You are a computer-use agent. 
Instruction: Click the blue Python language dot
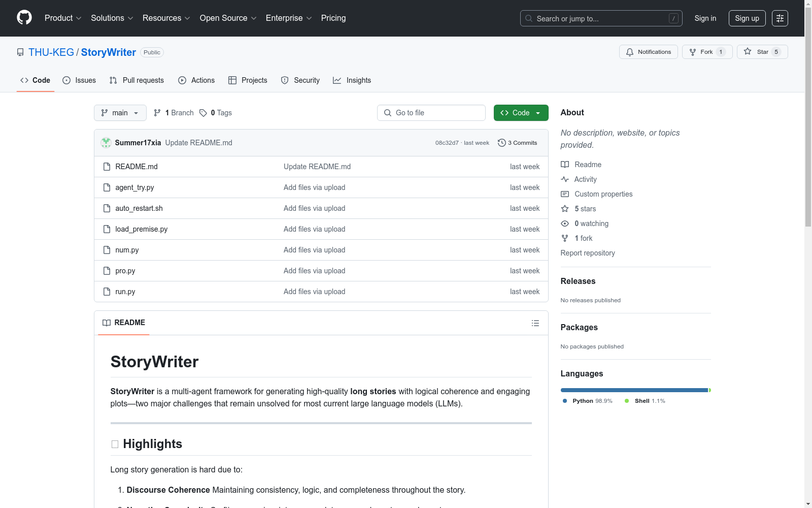point(565,401)
